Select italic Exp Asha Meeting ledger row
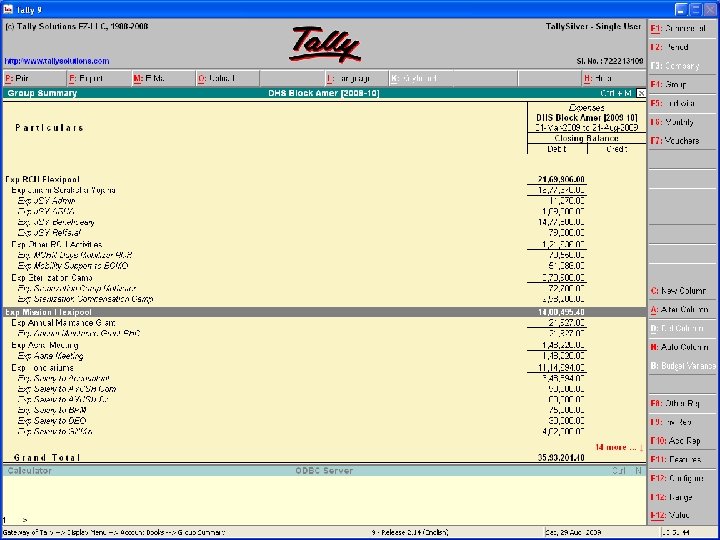This screenshot has height=540, width=720. pyautogui.click(x=324, y=356)
